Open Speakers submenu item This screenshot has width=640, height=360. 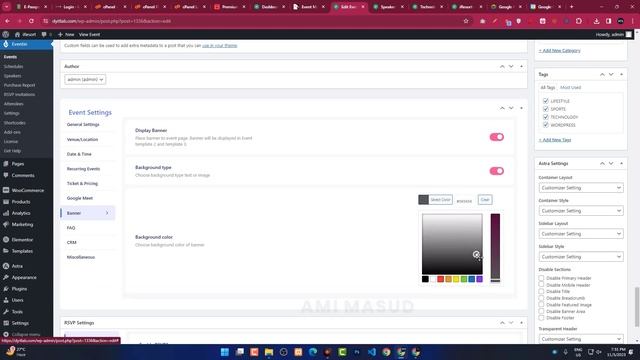tap(13, 76)
